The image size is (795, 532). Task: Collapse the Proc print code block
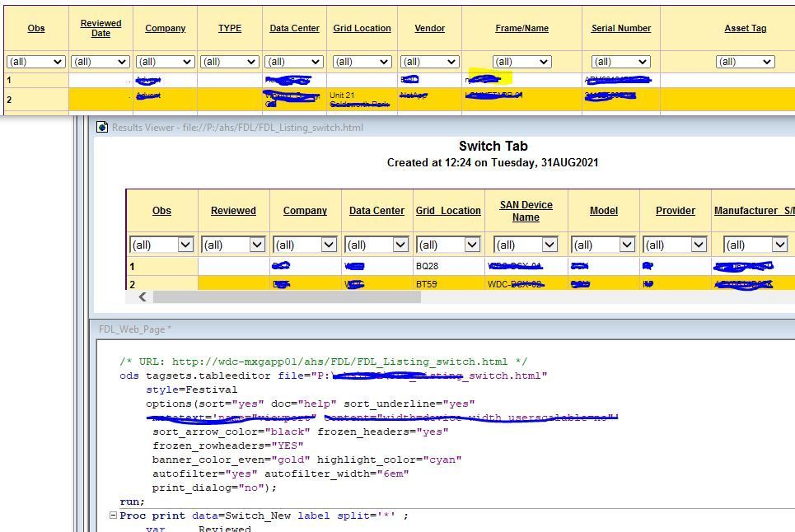[x=113, y=516]
